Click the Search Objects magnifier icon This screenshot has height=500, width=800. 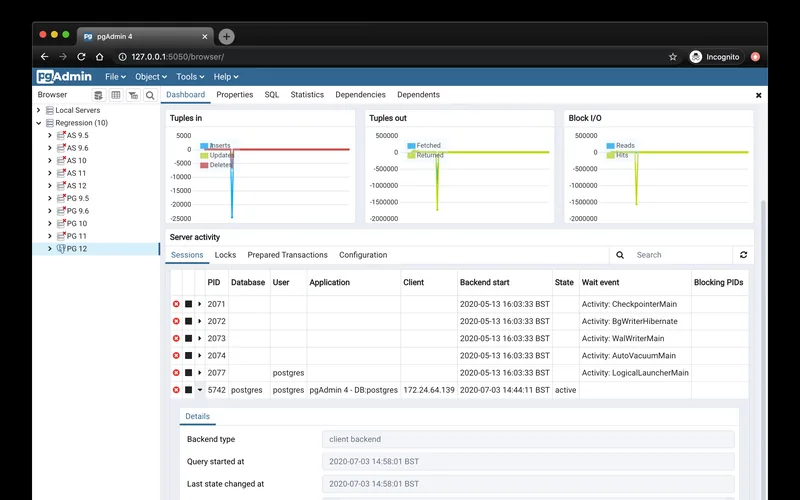coord(150,95)
